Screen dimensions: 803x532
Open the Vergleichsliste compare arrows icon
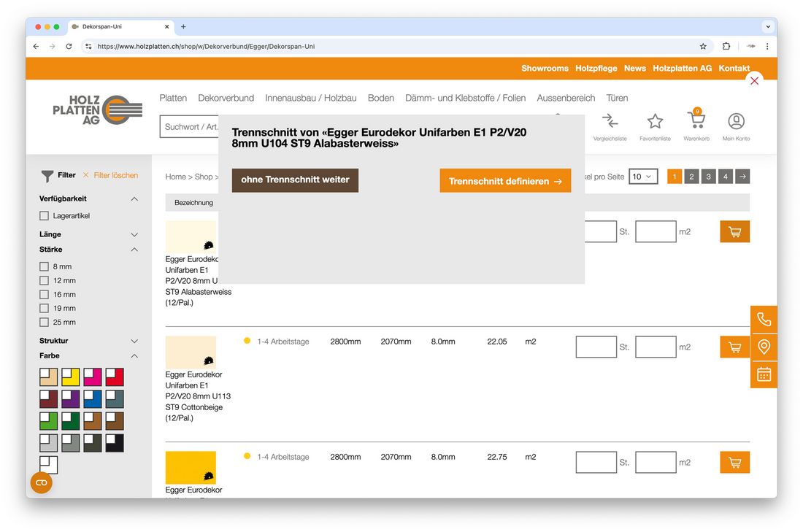[610, 122]
